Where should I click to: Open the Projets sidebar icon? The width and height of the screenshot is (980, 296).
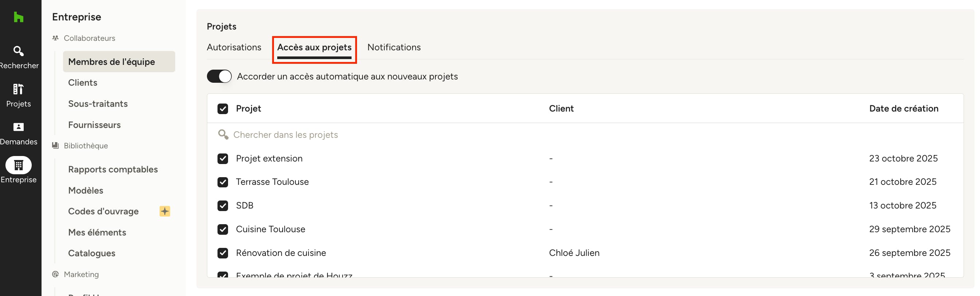coord(18,89)
